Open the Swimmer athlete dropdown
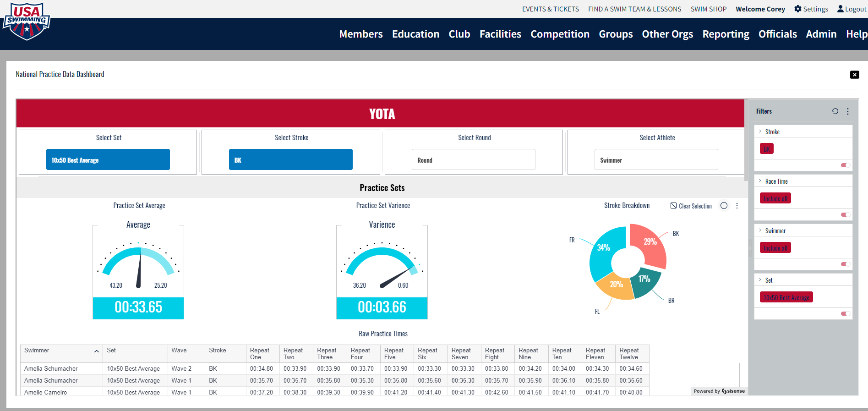 click(x=656, y=159)
